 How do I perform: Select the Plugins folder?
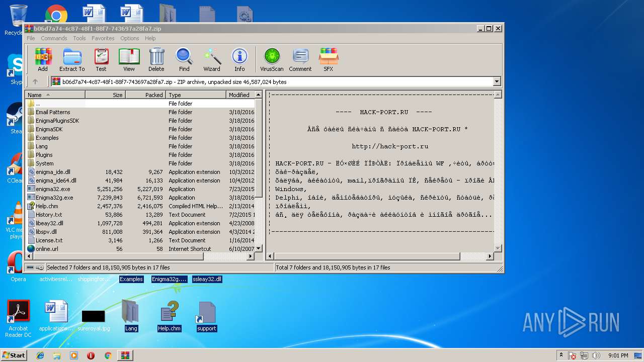coord(141,155)
